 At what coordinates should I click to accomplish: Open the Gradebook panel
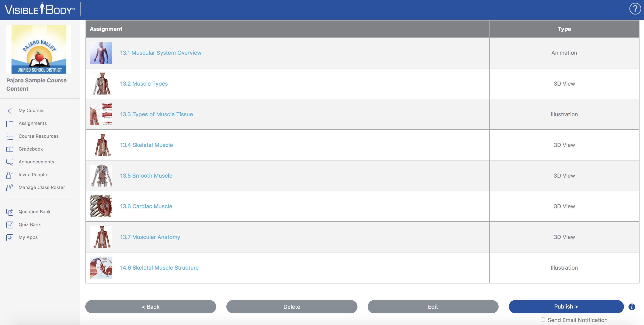pyautogui.click(x=31, y=148)
